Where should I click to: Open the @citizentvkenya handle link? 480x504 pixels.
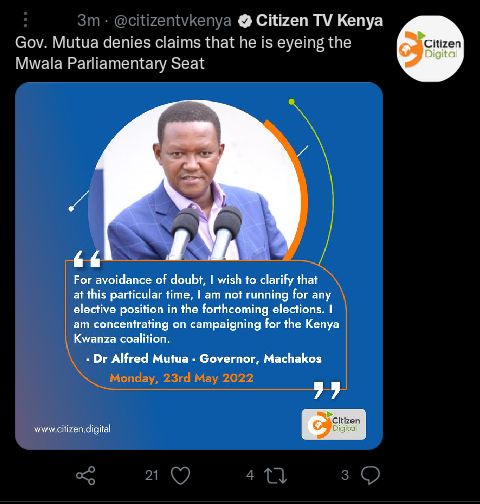pos(173,21)
